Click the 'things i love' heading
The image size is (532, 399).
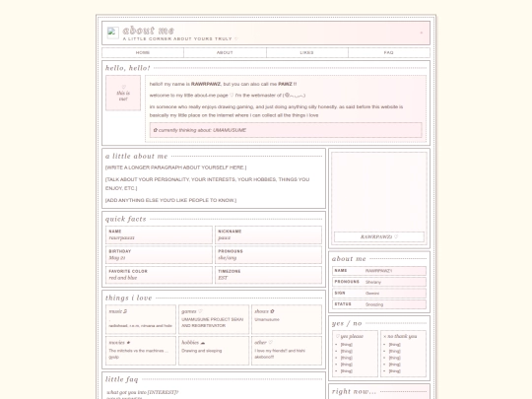point(129,298)
